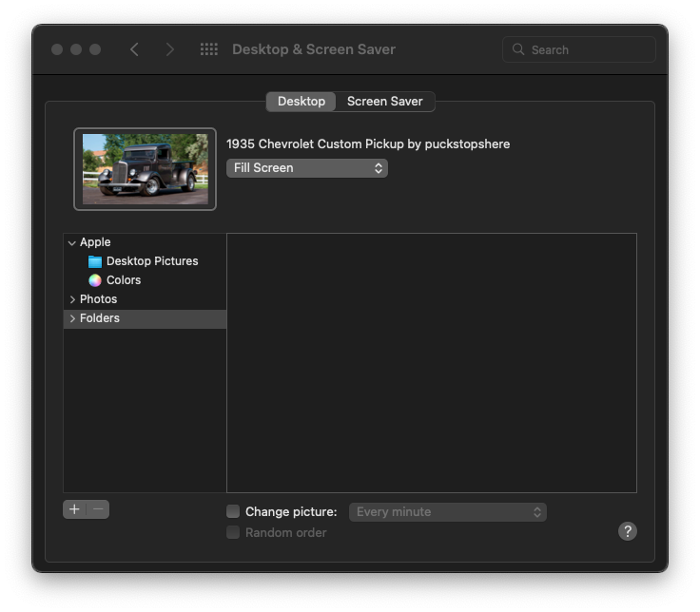700x612 pixels.
Task: Add a folder with plus button
Action: 74,509
